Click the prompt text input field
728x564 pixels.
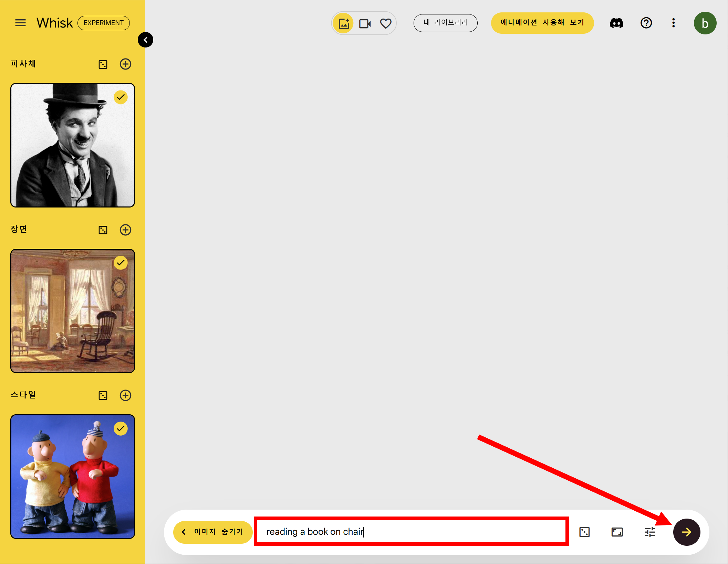tap(411, 532)
